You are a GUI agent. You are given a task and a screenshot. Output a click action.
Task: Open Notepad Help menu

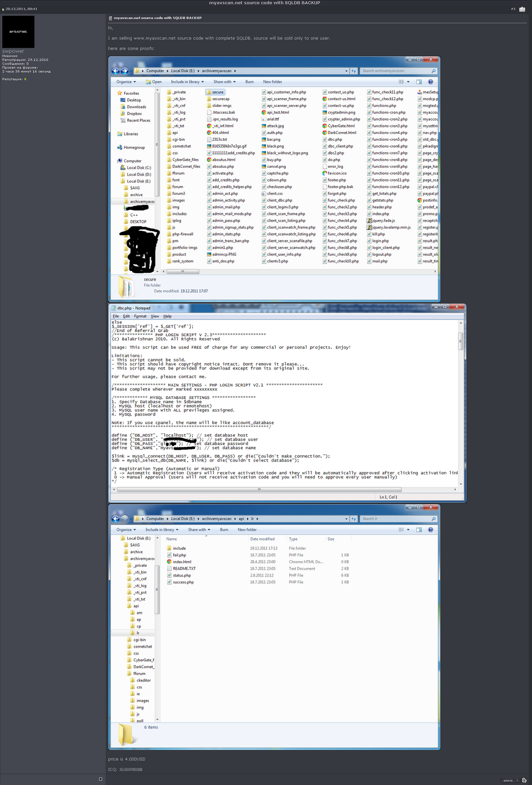[167, 316]
